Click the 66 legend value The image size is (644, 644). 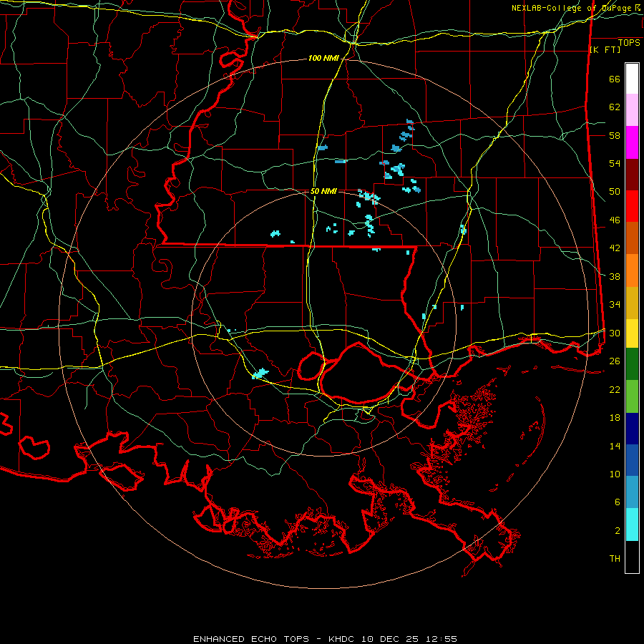tap(615, 79)
